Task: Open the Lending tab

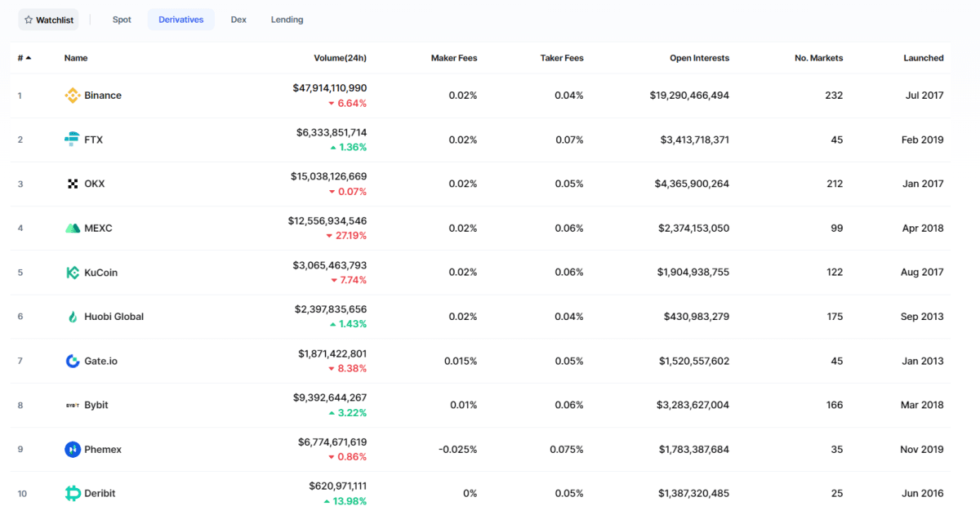Action: pyautogui.click(x=287, y=20)
